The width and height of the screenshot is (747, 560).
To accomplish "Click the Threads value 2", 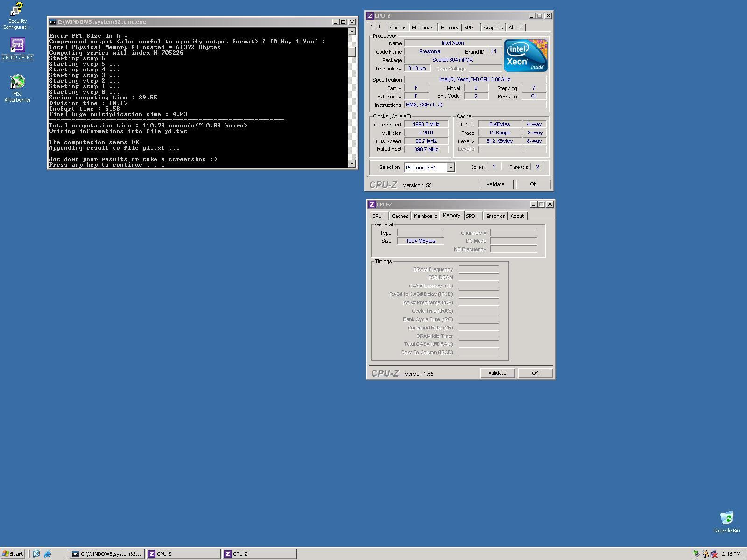I will (x=537, y=167).
